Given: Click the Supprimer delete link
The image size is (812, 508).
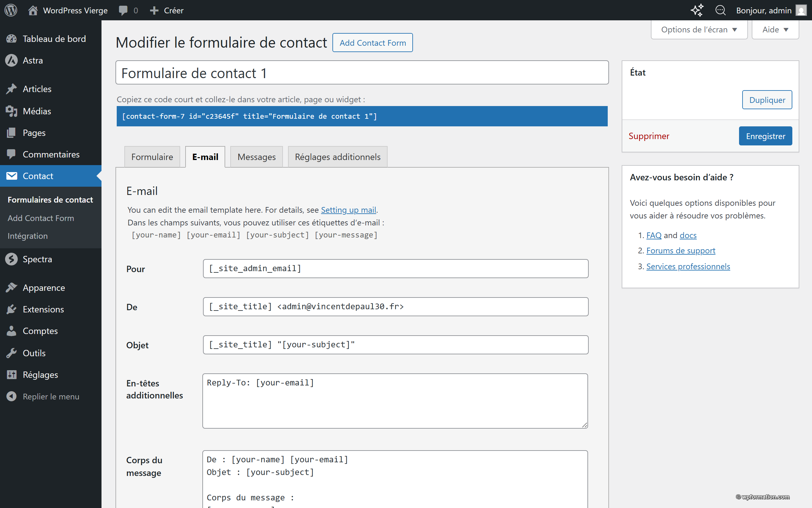Looking at the screenshot, I should click(649, 136).
